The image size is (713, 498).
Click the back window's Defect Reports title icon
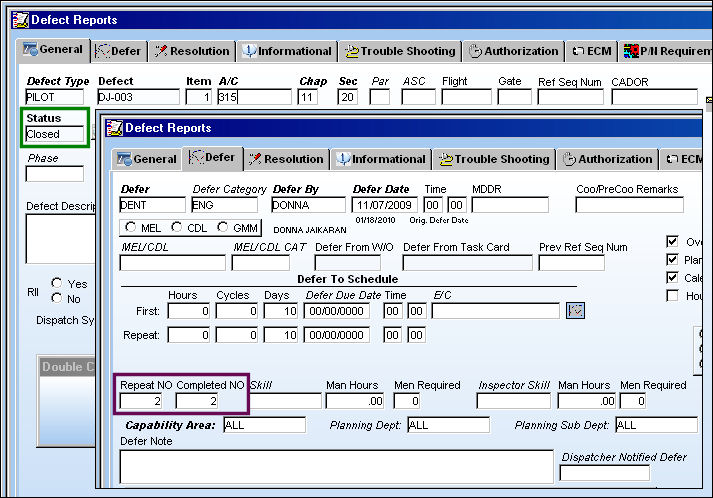pos(20,20)
